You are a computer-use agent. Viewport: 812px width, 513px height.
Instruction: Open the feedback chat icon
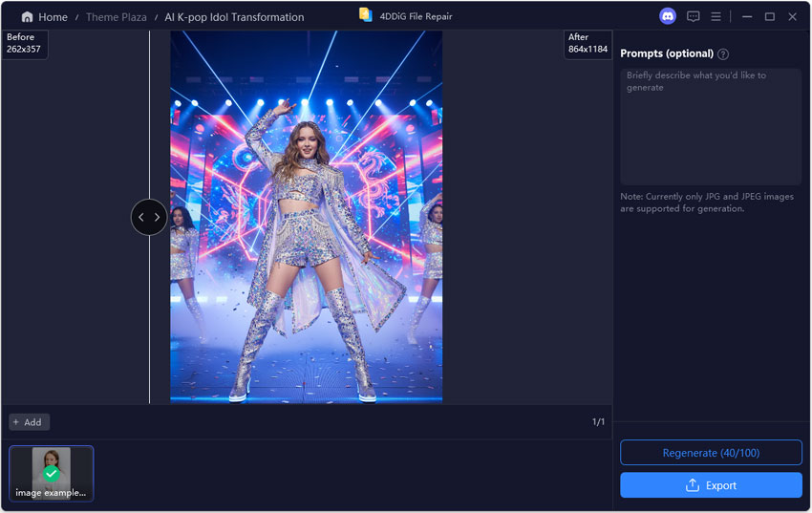[x=693, y=16]
